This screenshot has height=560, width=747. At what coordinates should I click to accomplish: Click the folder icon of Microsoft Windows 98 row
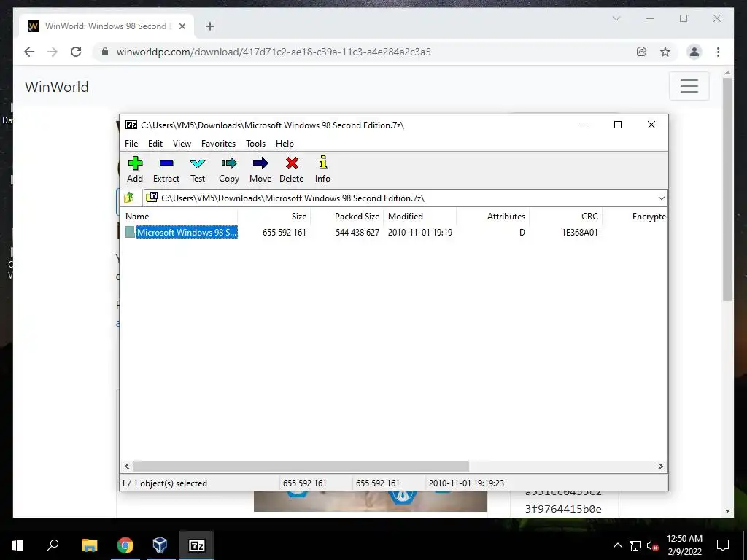(x=130, y=232)
